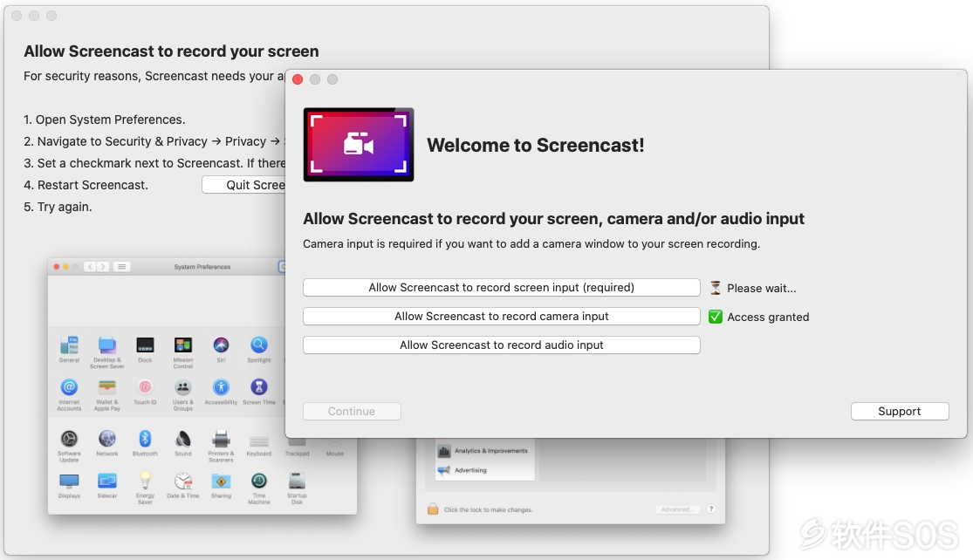The height and width of the screenshot is (560, 973).
Task: Click 'Open System Preferences.' step text
Action: click(x=111, y=120)
